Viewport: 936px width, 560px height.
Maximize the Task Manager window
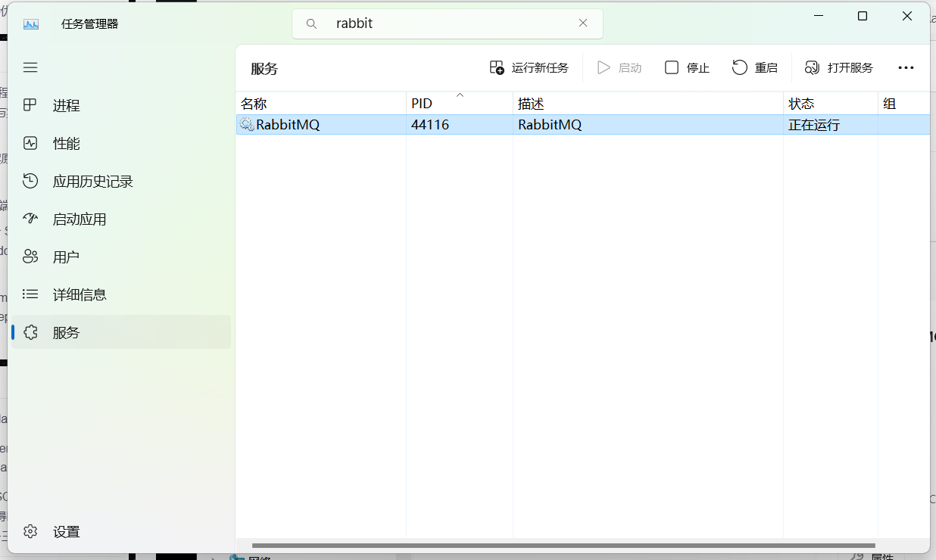(x=863, y=16)
